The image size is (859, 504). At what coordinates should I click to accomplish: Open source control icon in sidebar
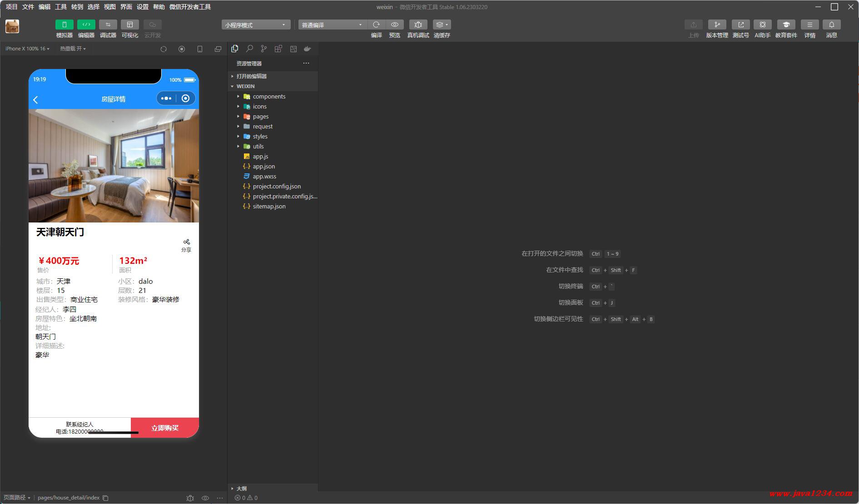coord(264,49)
